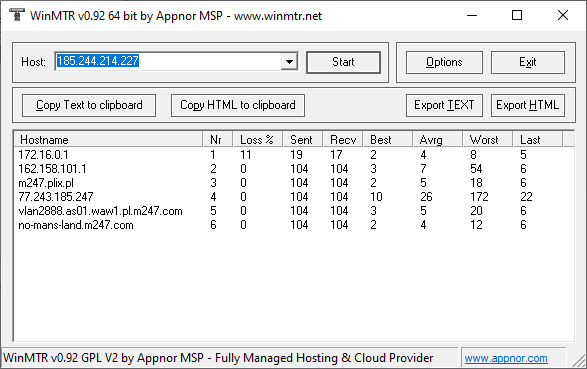Sort by the Hostname column header
This screenshot has width=587, height=369.
tap(108, 140)
